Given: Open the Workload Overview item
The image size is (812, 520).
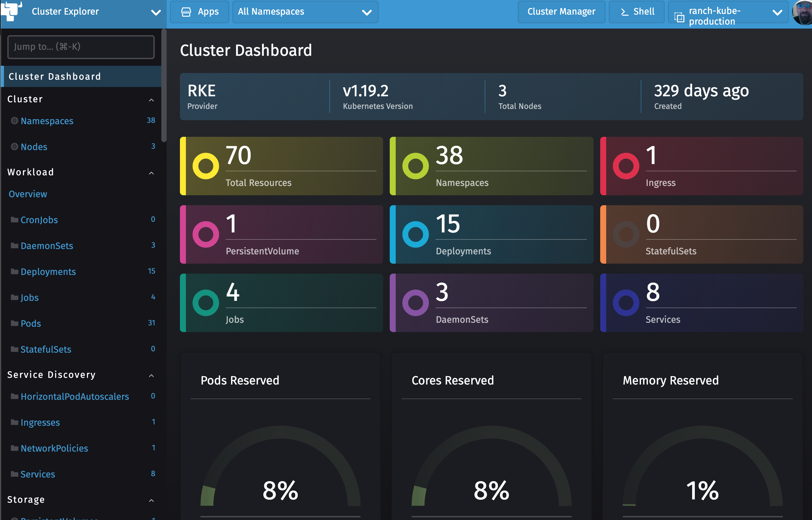Looking at the screenshot, I should pos(28,194).
